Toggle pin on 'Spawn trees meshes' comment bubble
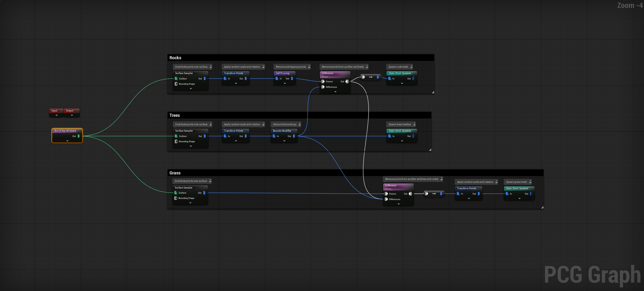 click(x=414, y=124)
